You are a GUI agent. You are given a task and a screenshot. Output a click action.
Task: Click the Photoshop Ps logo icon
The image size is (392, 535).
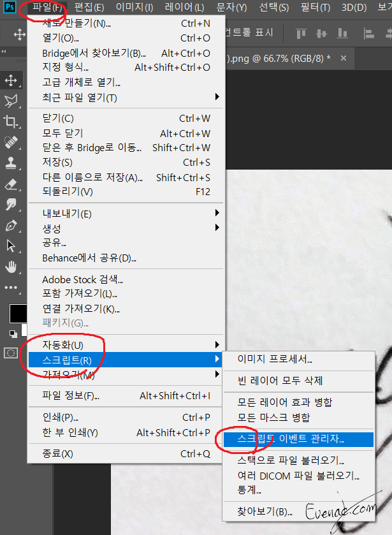(10, 7)
